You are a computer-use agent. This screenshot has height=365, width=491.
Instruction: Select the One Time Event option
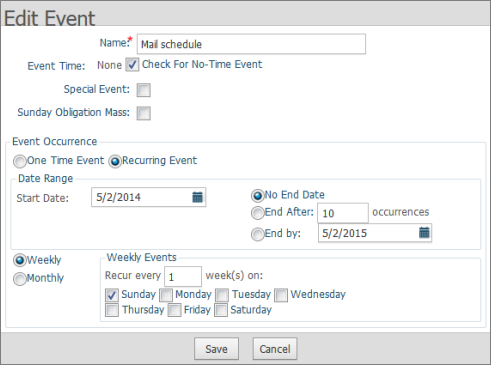pyautogui.click(x=20, y=161)
